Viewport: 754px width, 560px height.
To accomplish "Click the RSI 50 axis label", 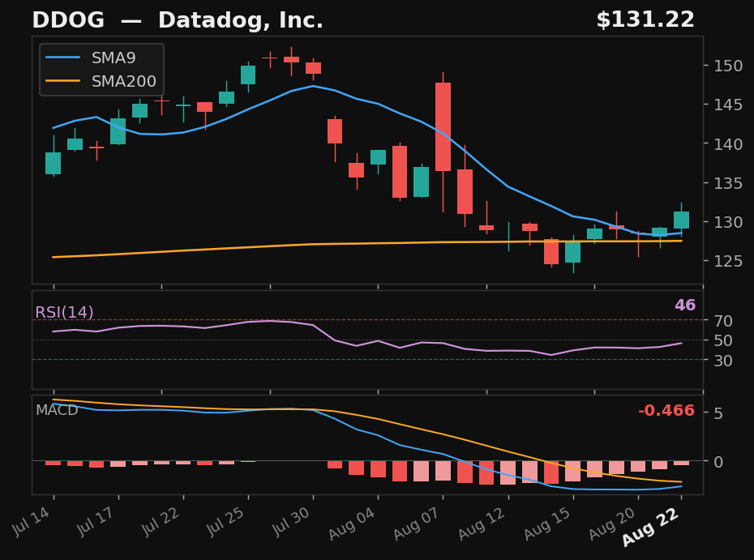I will (723, 341).
